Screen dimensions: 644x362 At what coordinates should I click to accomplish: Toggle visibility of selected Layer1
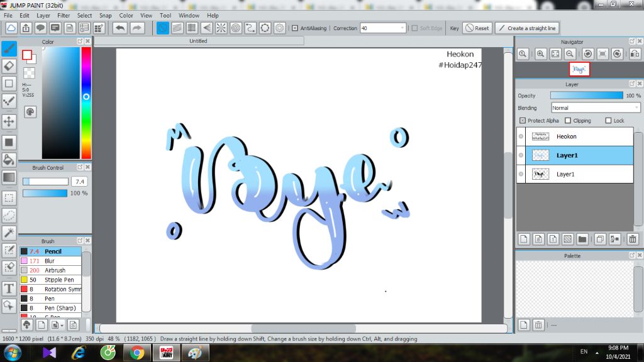[521, 155]
